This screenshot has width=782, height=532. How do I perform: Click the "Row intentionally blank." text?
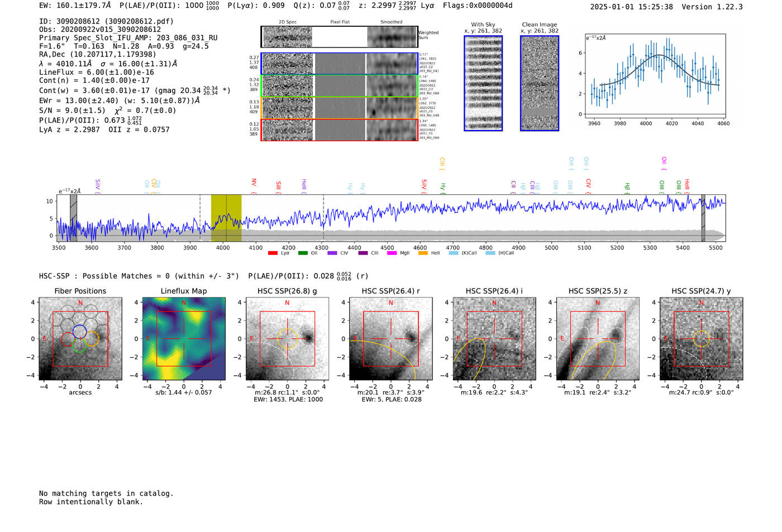[x=91, y=502]
